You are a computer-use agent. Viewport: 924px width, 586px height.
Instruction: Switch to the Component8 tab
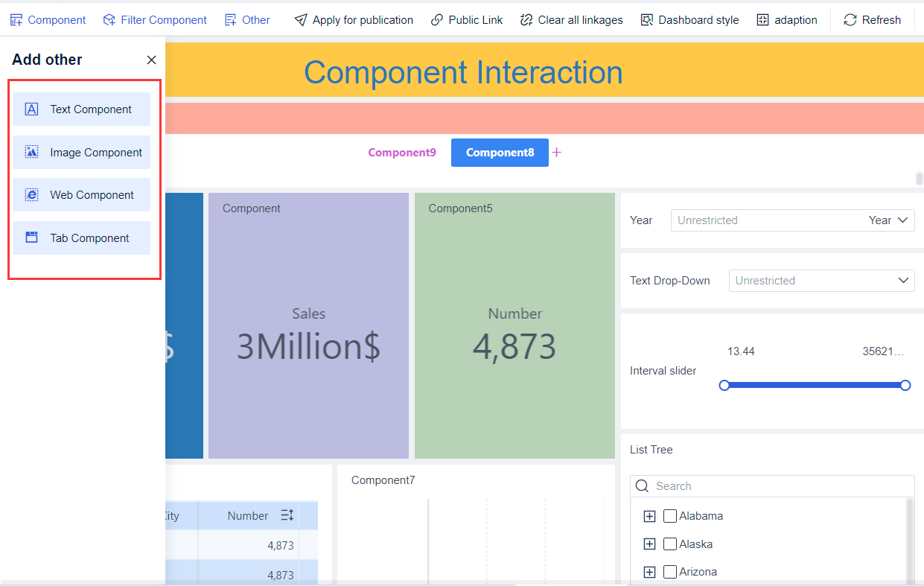point(500,152)
